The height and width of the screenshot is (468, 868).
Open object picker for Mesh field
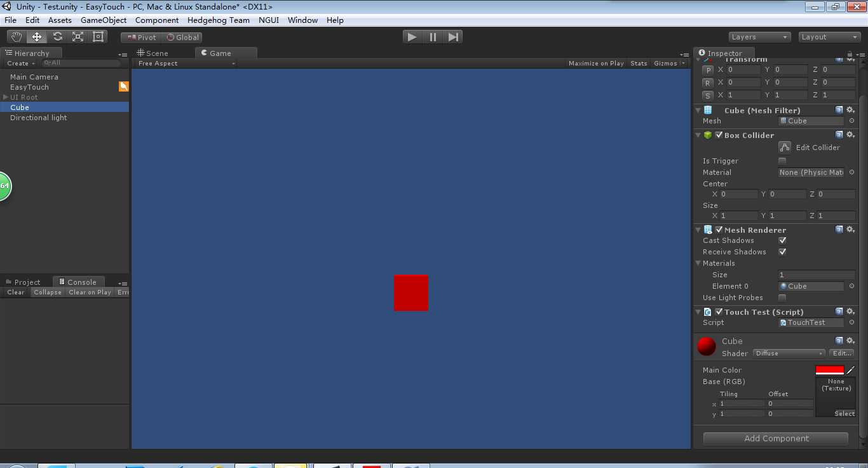point(851,121)
